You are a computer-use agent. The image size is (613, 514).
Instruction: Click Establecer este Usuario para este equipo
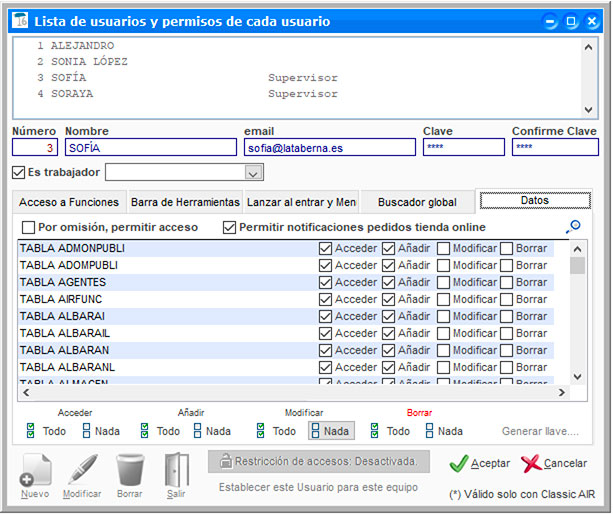pyautogui.click(x=318, y=487)
